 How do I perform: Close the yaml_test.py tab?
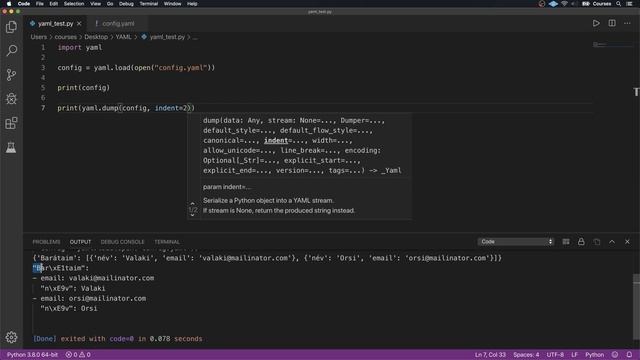(x=79, y=24)
